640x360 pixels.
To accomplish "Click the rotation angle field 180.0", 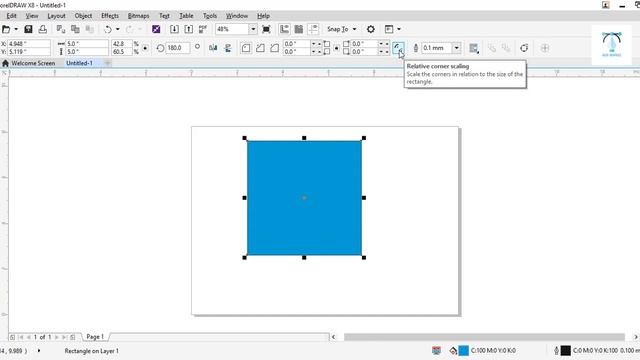I will (x=178, y=48).
